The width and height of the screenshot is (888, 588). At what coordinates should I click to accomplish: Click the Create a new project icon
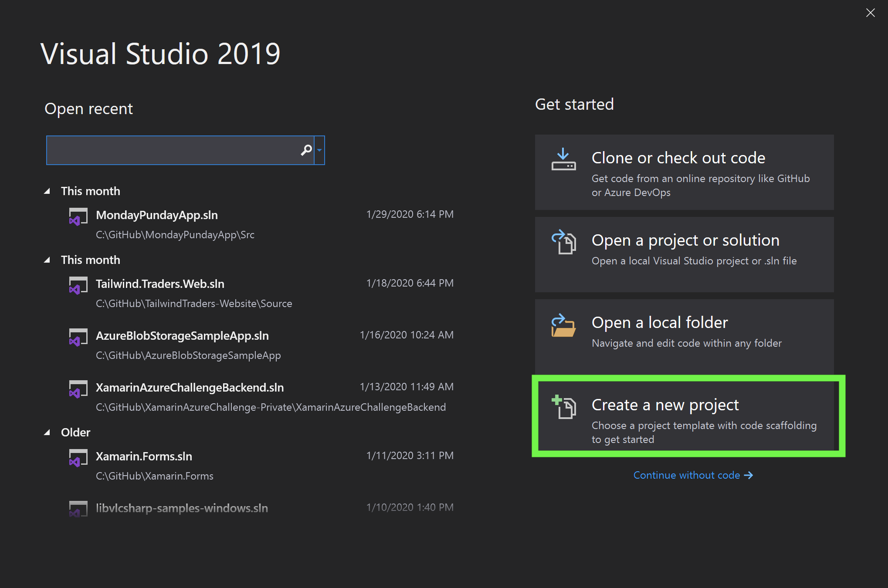tap(563, 407)
